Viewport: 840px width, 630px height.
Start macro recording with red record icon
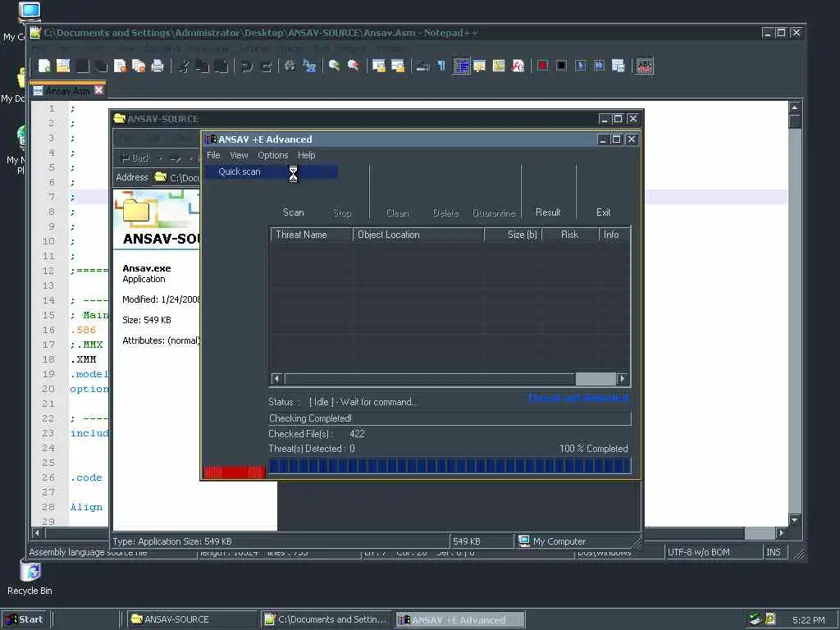click(x=543, y=66)
